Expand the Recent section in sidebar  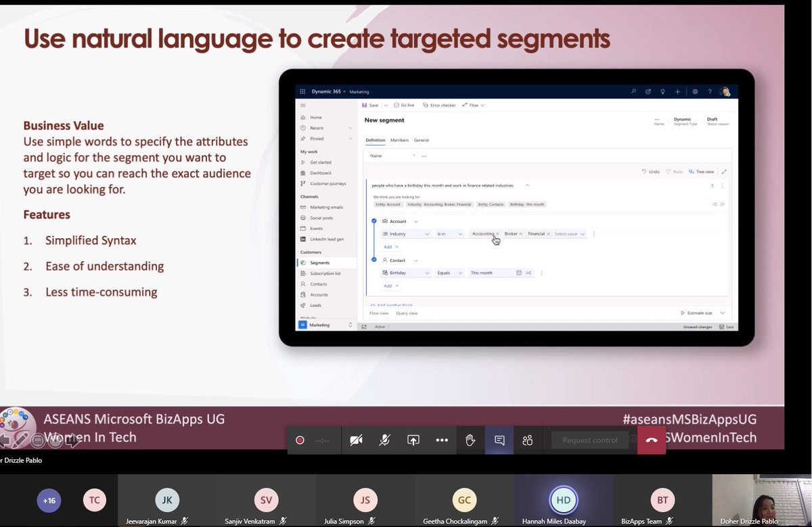point(350,128)
